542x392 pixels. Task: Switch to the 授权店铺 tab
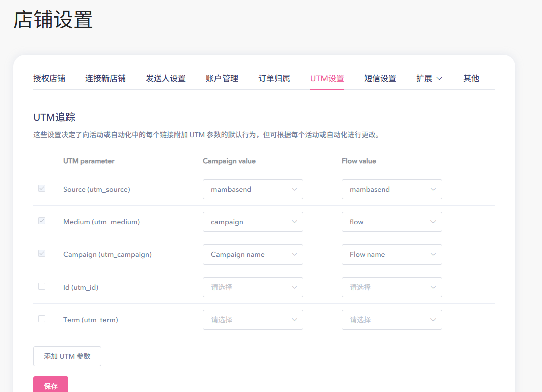pyautogui.click(x=49, y=78)
